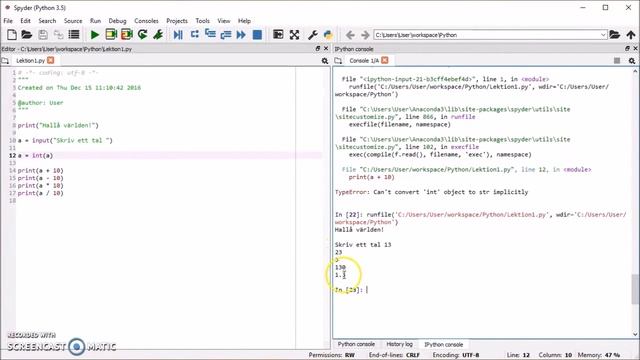This screenshot has width=640, height=360.
Task: Go forward using the right arrow icon
Action: click(x=365, y=35)
